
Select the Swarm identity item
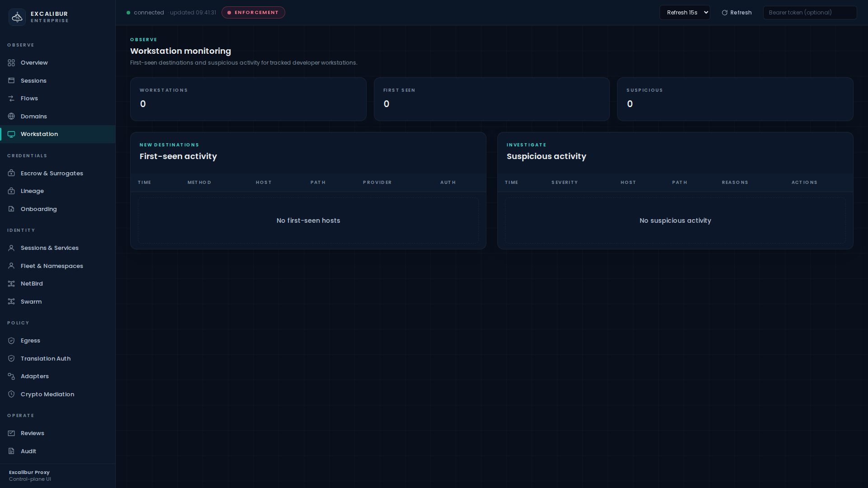(x=31, y=302)
